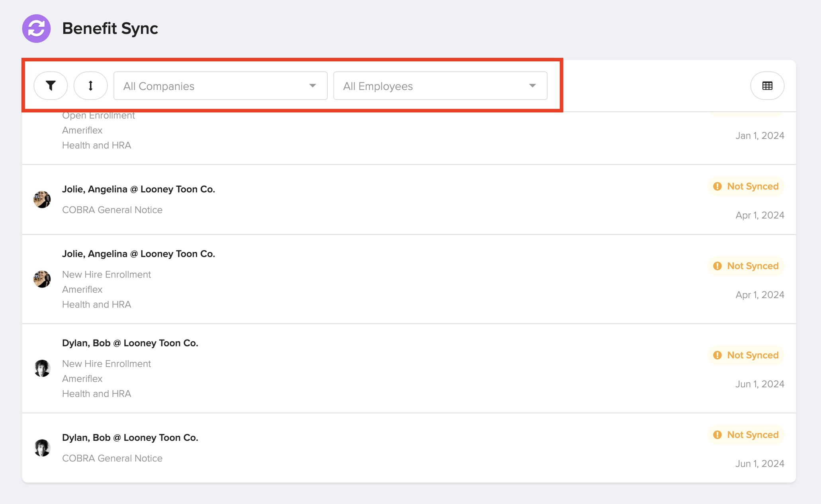The image size is (821, 504).
Task: Click Angelina Jolie's Open Enrollment record row
Action: click(x=279, y=131)
